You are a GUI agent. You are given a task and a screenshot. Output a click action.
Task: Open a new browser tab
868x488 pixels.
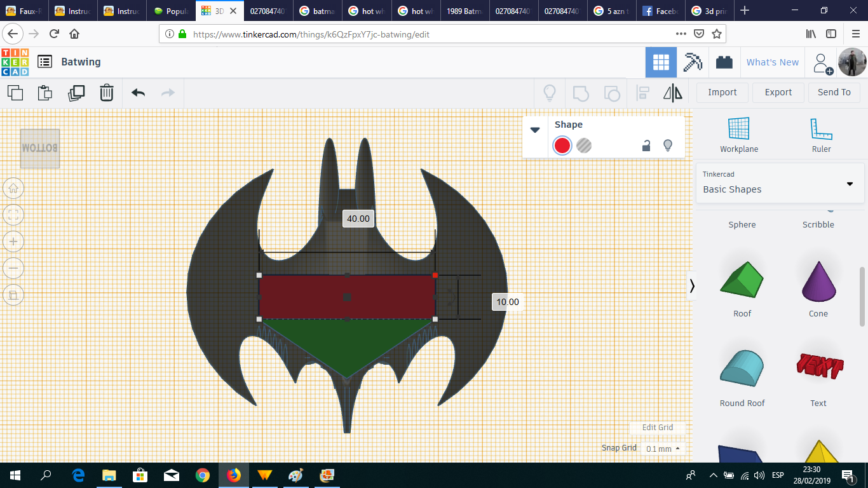click(x=745, y=11)
